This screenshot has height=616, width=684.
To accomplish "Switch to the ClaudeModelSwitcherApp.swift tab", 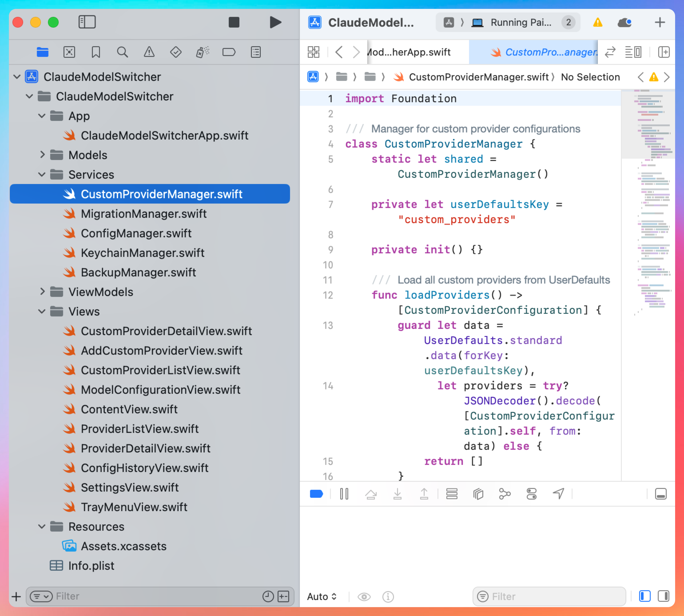I will 409,52.
